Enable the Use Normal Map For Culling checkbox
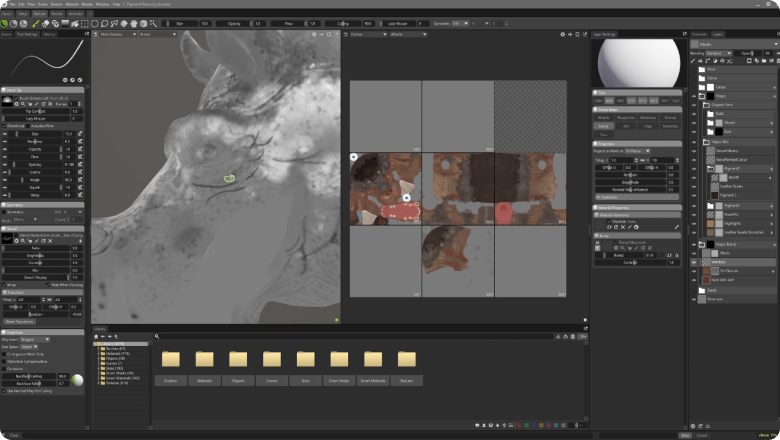 [x=5, y=391]
